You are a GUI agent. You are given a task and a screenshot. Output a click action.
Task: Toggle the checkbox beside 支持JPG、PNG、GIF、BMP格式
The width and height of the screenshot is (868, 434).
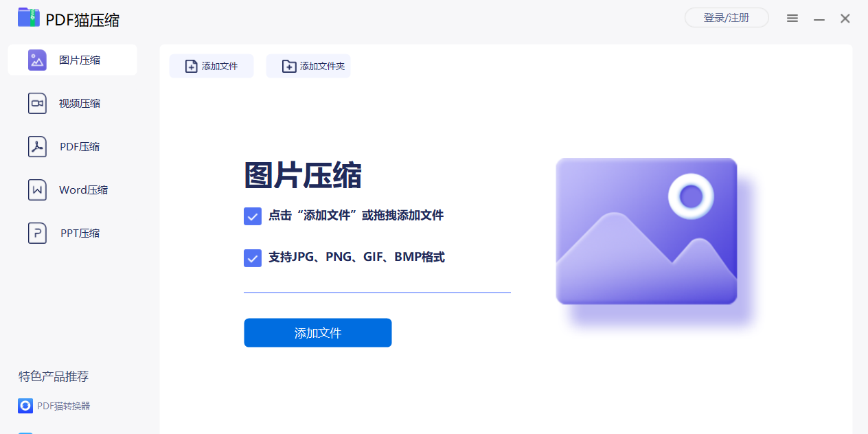click(x=253, y=258)
